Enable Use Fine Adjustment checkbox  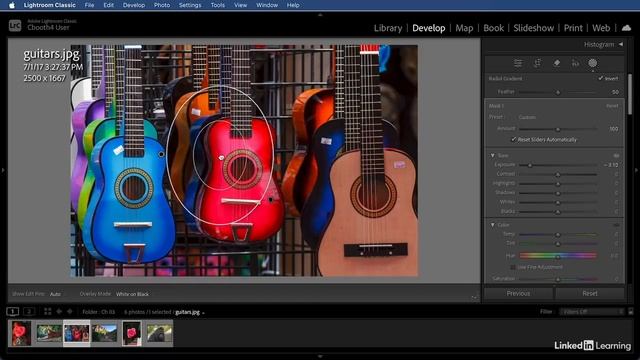click(513, 267)
